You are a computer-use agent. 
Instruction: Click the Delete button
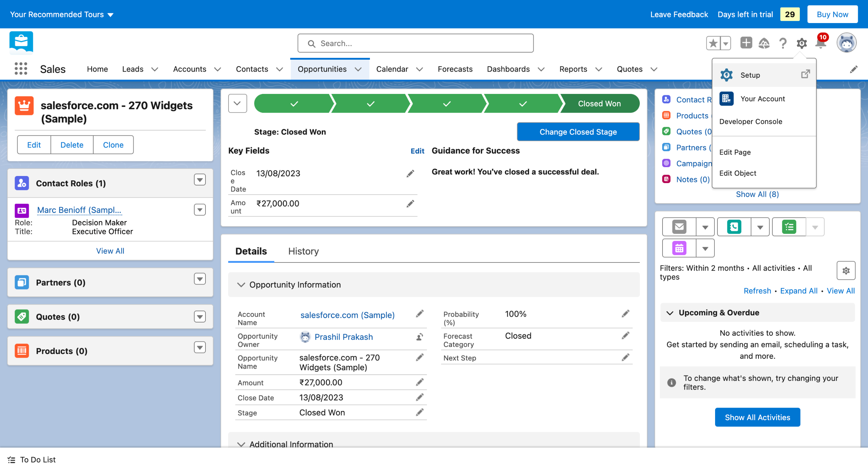tap(72, 145)
